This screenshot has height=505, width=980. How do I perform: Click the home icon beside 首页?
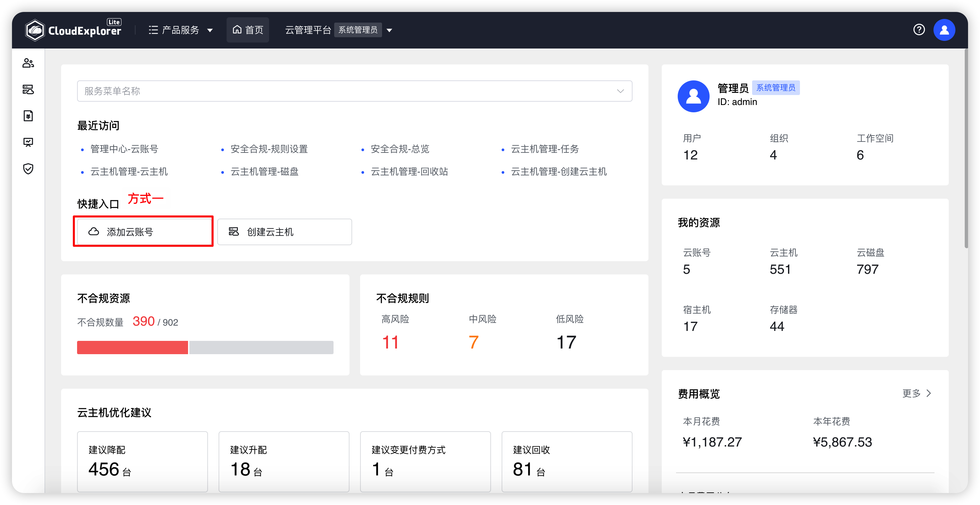237,29
